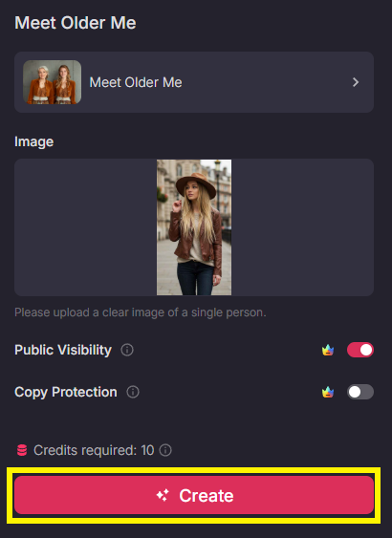Expand the Meet Older Me chevron arrow
This screenshot has width=392, height=538.
(x=356, y=82)
